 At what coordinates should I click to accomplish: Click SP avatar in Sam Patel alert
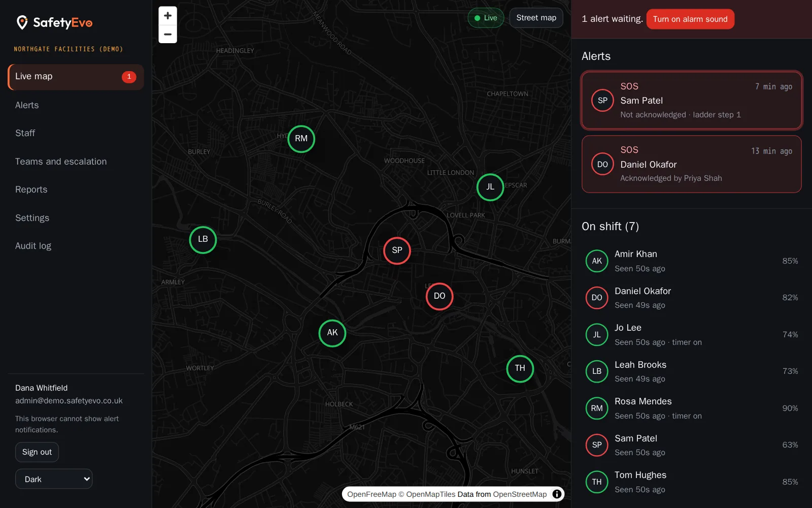pos(602,101)
